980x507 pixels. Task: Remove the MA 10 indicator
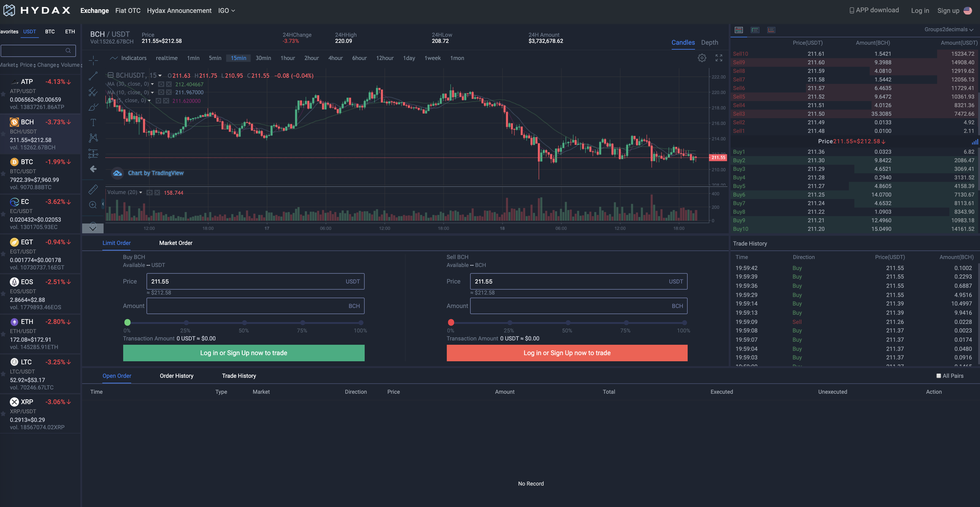(169, 92)
